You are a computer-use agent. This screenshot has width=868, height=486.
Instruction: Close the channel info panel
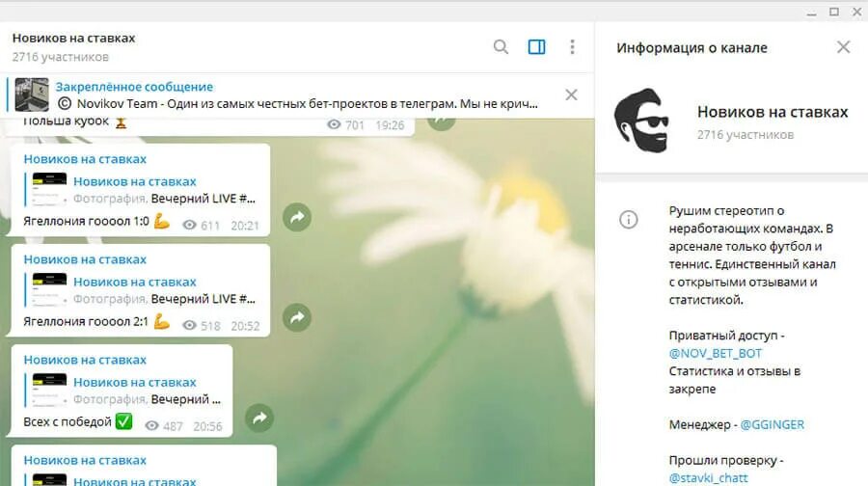click(x=843, y=47)
